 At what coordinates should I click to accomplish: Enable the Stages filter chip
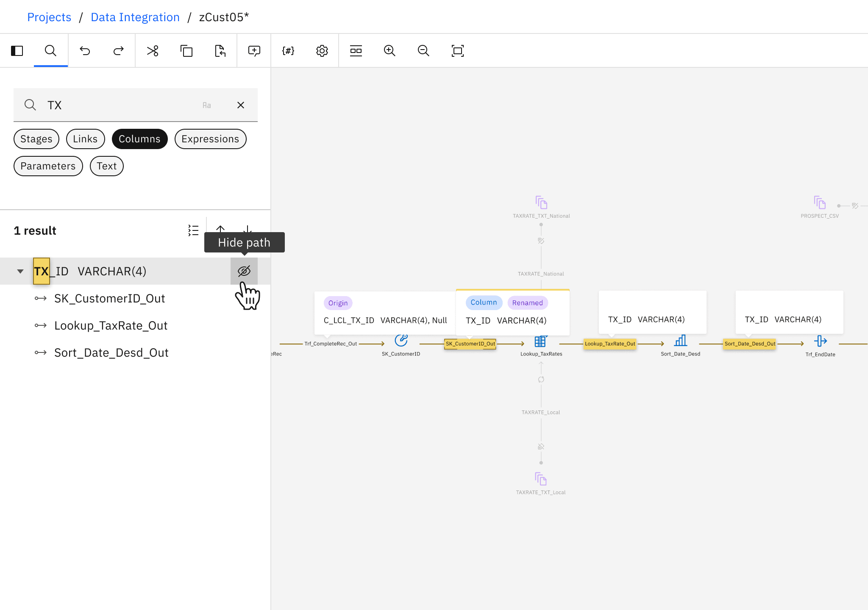point(36,139)
